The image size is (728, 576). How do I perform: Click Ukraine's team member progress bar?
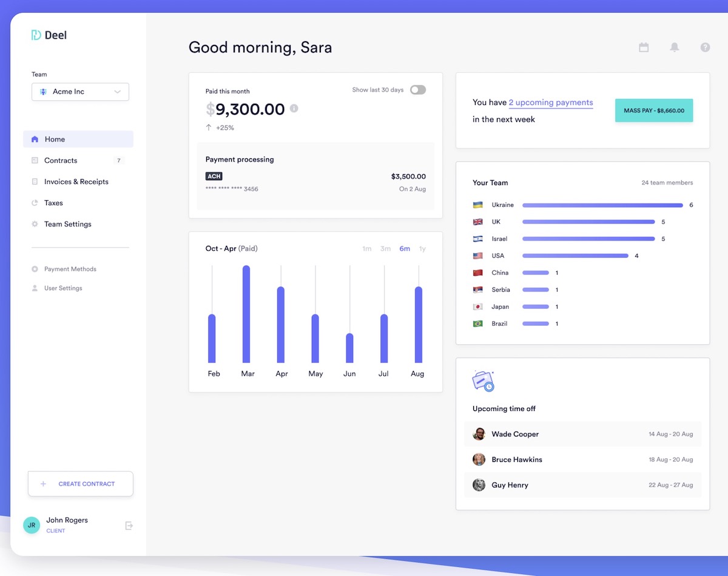click(602, 205)
